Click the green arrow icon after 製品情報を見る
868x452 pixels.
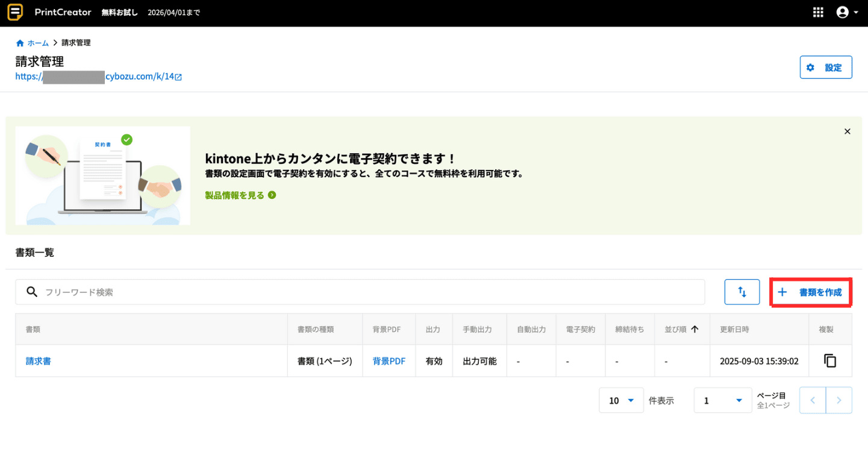(x=272, y=195)
